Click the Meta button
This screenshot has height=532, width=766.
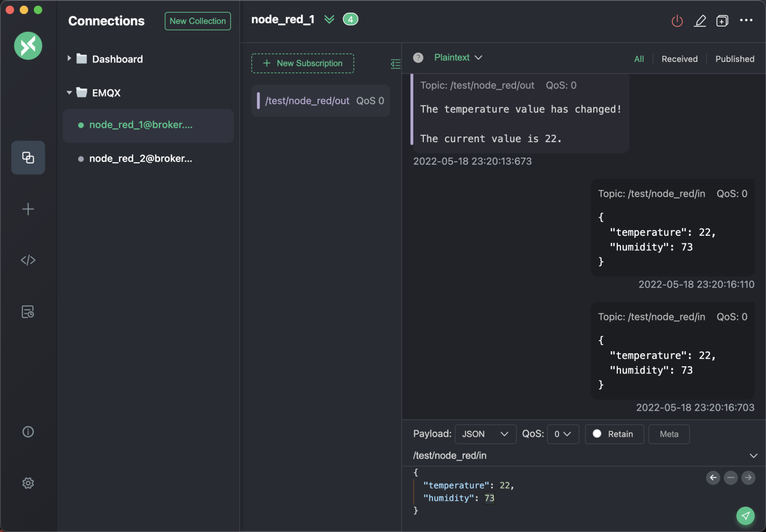tap(669, 434)
